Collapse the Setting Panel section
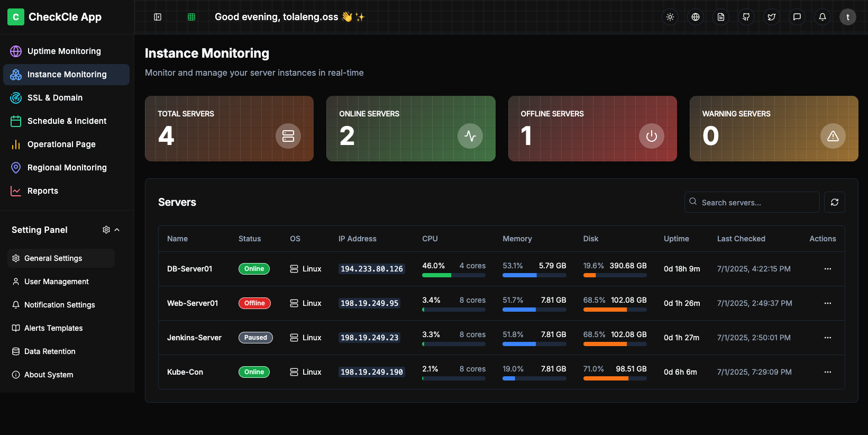 (117, 230)
